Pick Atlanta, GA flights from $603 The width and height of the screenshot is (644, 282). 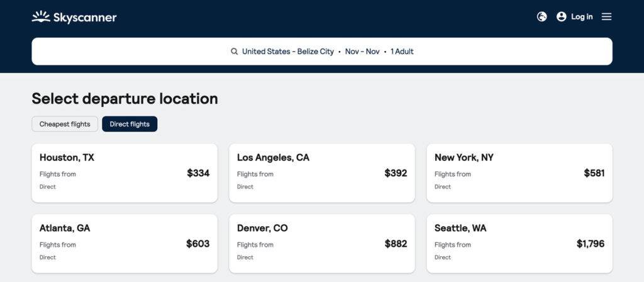point(125,244)
